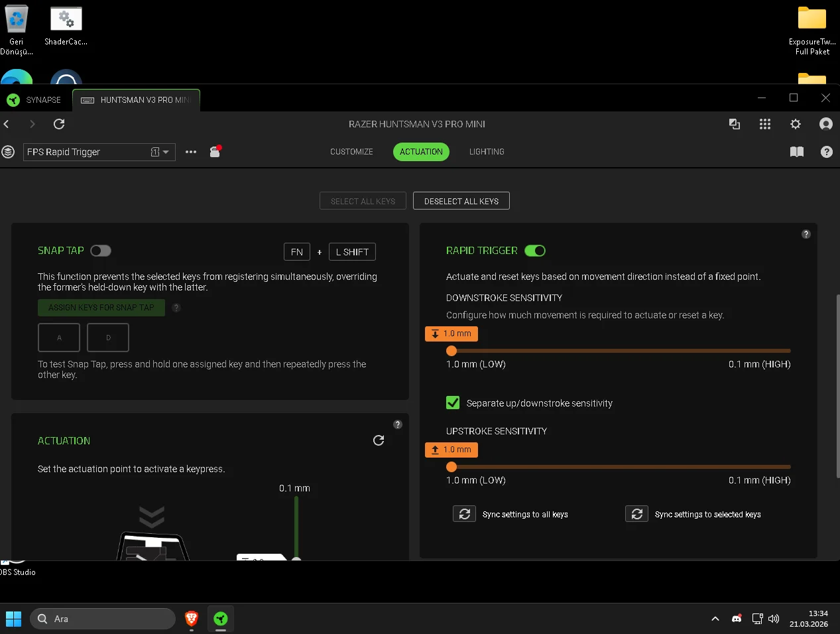Switch to the Actuation tab
840x634 pixels.
point(421,152)
